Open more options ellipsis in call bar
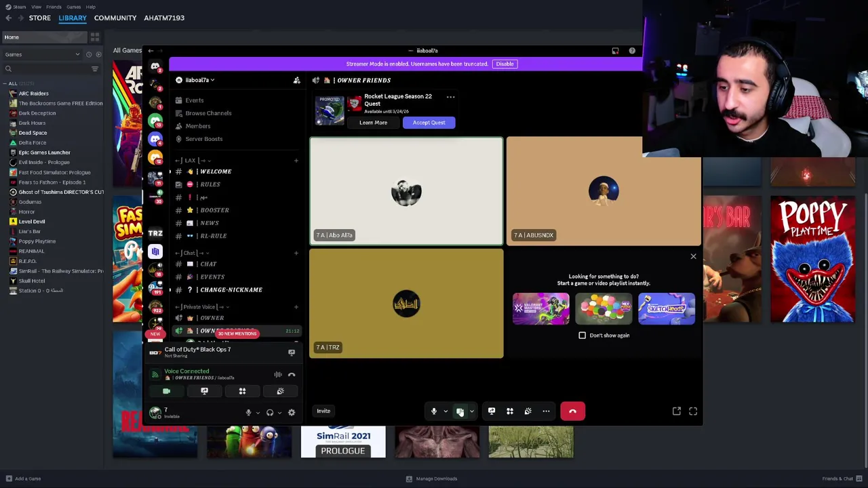Viewport: 868px width, 488px height. [546, 411]
